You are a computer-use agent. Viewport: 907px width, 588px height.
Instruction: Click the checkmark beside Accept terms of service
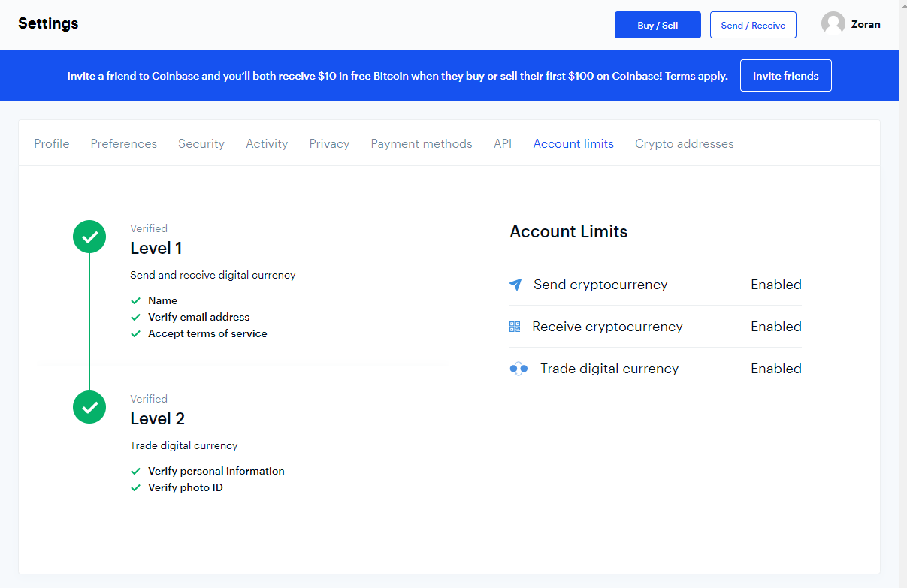pos(136,333)
